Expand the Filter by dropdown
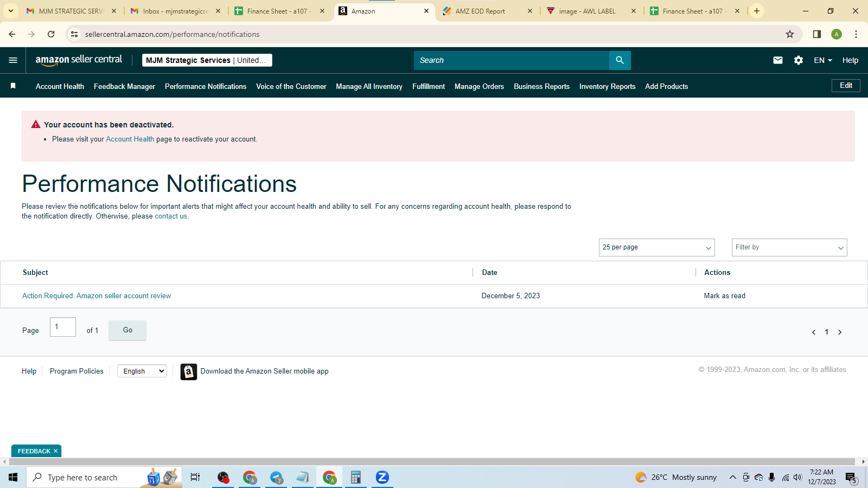The height and width of the screenshot is (488, 868). [789, 247]
